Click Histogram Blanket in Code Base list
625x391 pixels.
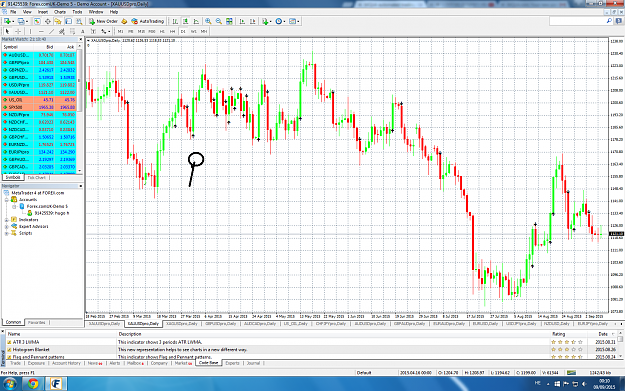pos(31,350)
